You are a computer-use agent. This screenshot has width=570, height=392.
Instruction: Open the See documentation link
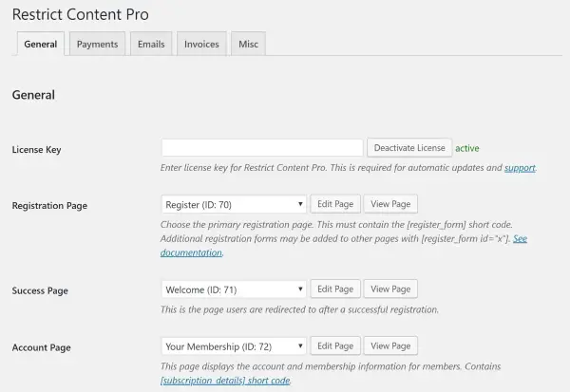192,252
